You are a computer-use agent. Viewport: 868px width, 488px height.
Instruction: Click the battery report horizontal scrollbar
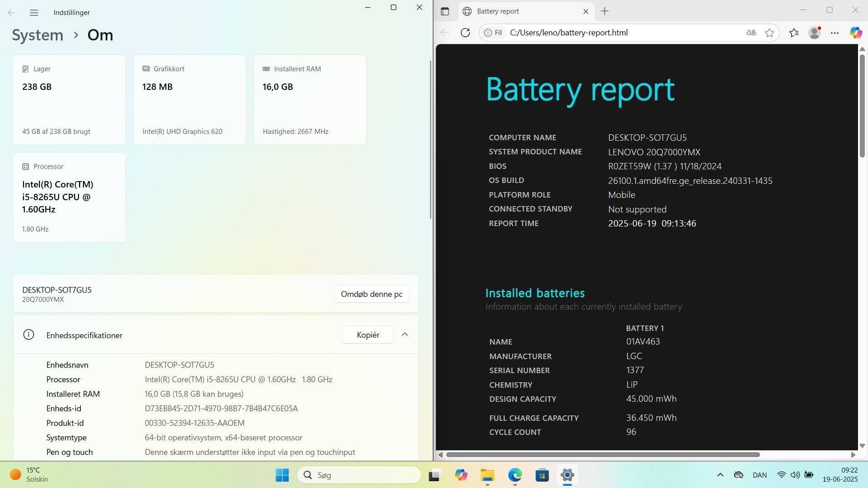tap(603, 454)
